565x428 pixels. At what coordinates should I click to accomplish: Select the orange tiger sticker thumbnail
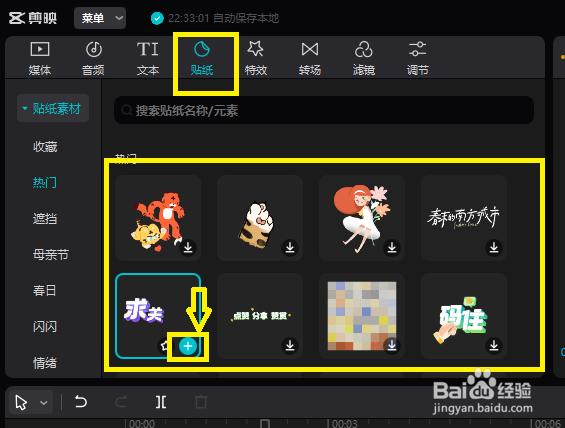click(158, 218)
